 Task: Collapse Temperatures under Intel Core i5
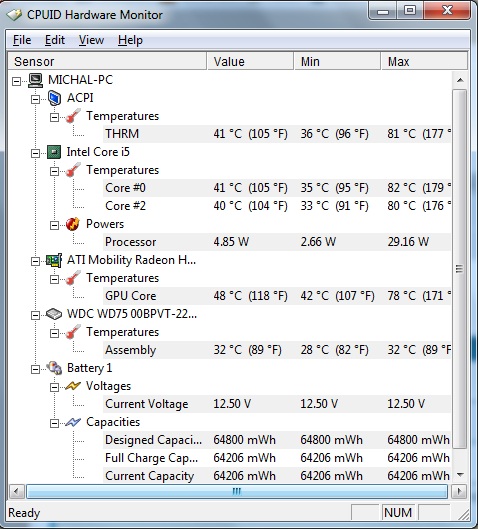pos(54,171)
